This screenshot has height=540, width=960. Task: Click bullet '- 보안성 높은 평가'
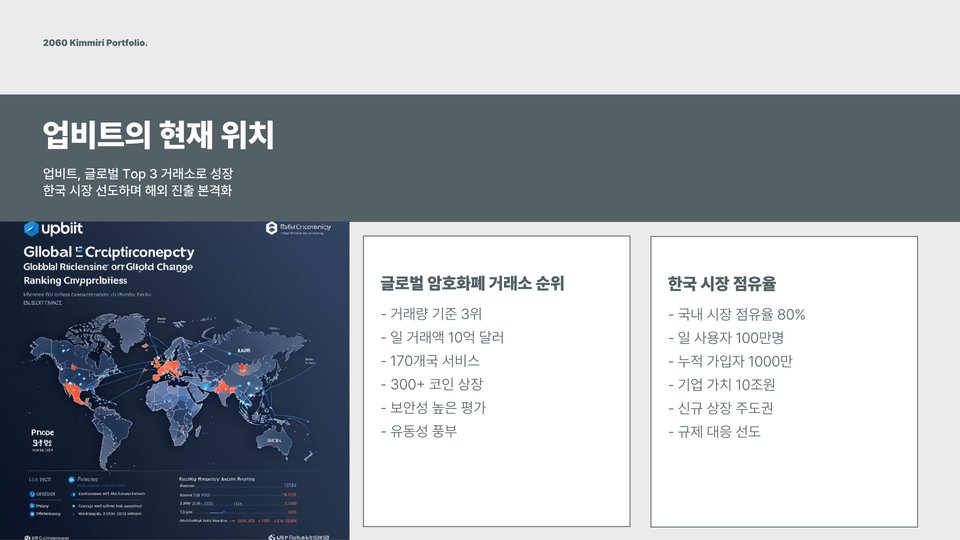433,408
